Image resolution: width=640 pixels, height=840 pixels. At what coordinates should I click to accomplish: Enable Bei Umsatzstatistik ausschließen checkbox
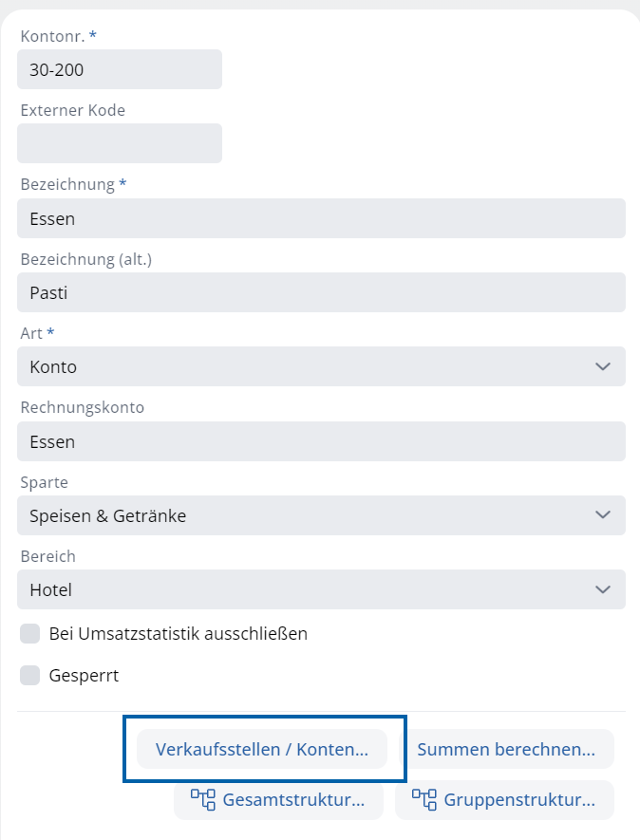tap(30, 633)
